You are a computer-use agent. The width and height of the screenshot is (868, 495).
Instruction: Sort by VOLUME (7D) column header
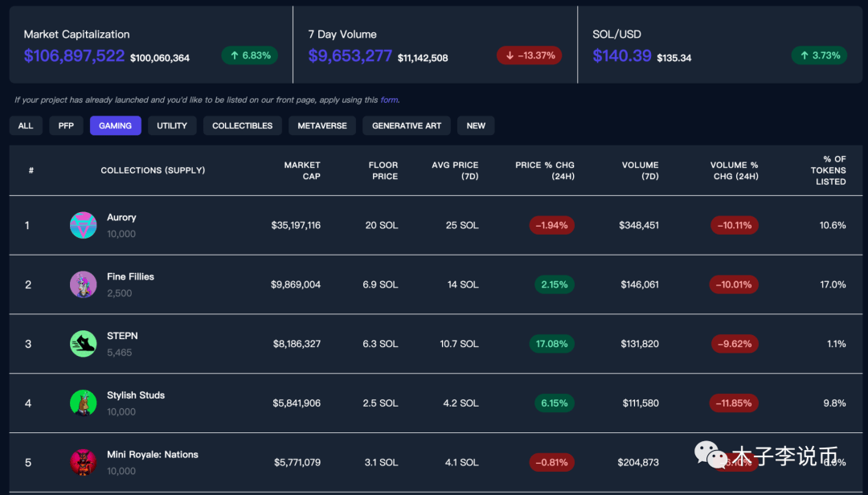pos(640,170)
